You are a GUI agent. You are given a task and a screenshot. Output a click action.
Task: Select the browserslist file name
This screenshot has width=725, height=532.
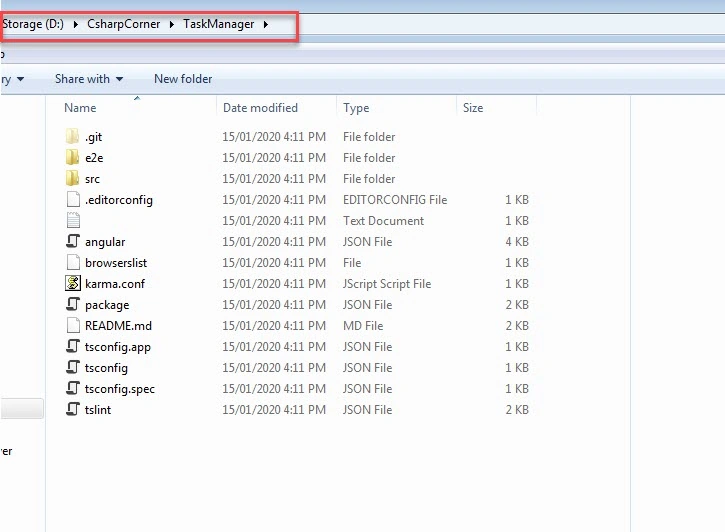(x=116, y=263)
